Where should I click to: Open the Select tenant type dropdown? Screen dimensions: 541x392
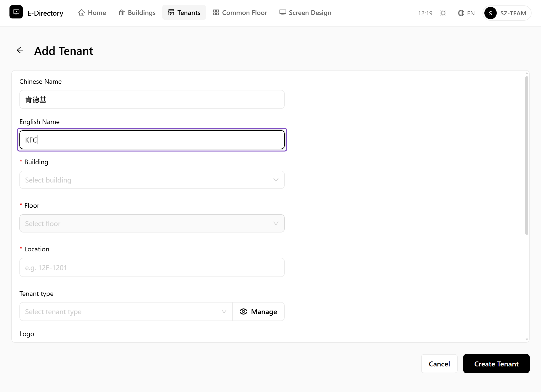coord(126,312)
